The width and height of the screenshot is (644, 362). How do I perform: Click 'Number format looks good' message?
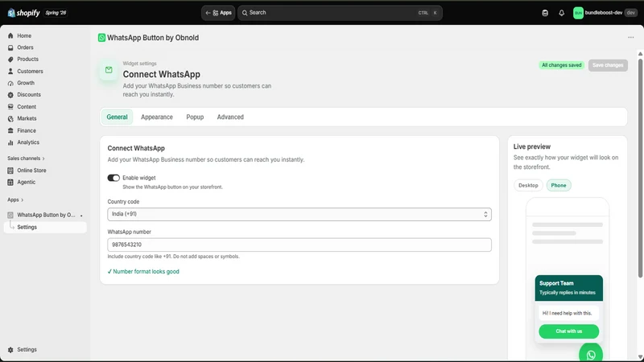click(x=143, y=272)
